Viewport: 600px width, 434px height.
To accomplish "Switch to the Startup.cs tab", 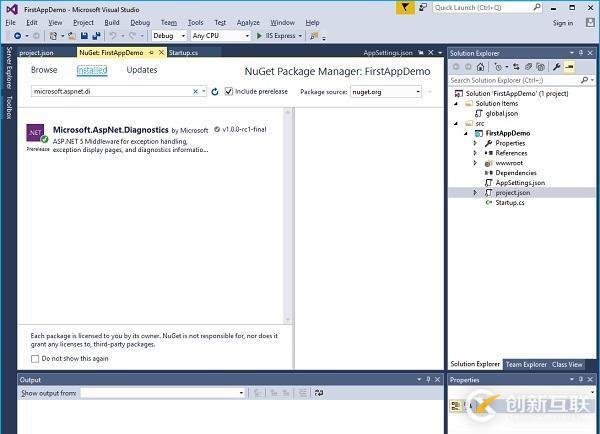I will tap(183, 53).
